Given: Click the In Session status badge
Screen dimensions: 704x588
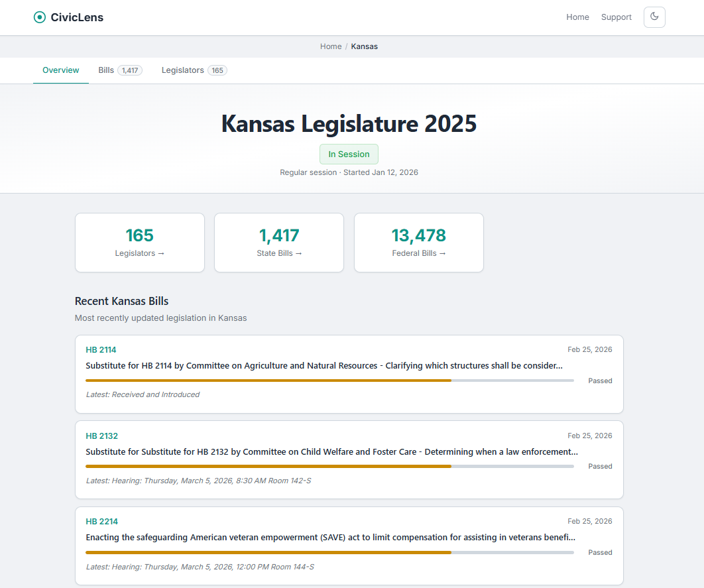Looking at the screenshot, I should click(x=349, y=154).
